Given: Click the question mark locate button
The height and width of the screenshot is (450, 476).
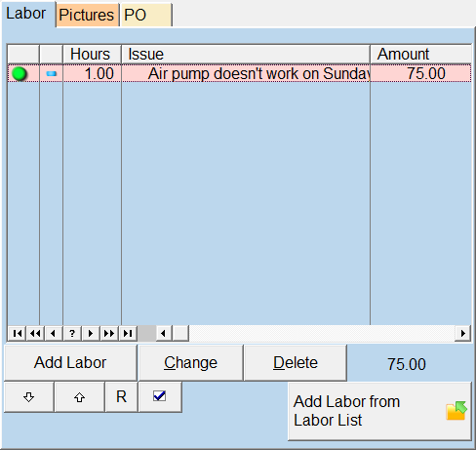Looking at the screenshot, I should coord(72,333).
